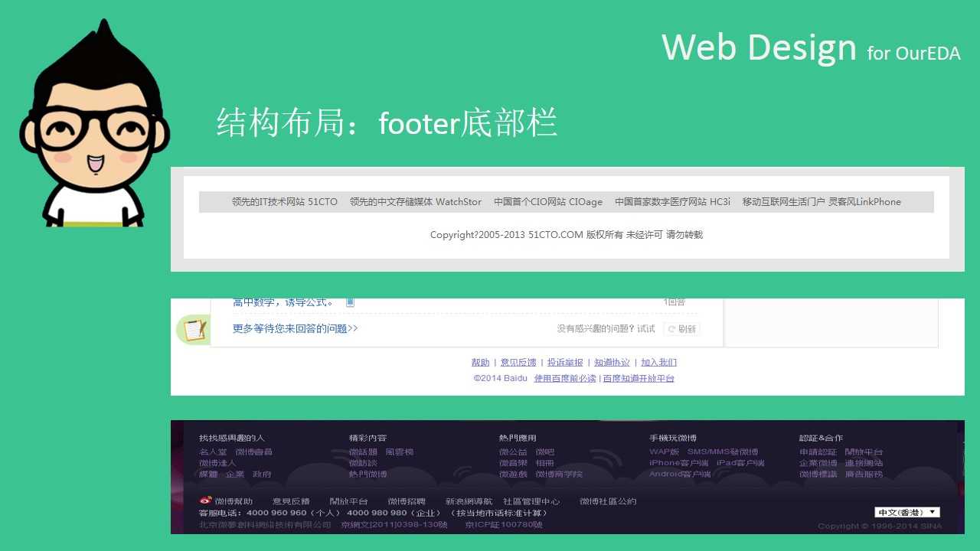
Task: Click the 結構布局：footer底部栏 heading
Action: [x=387, y=122]
